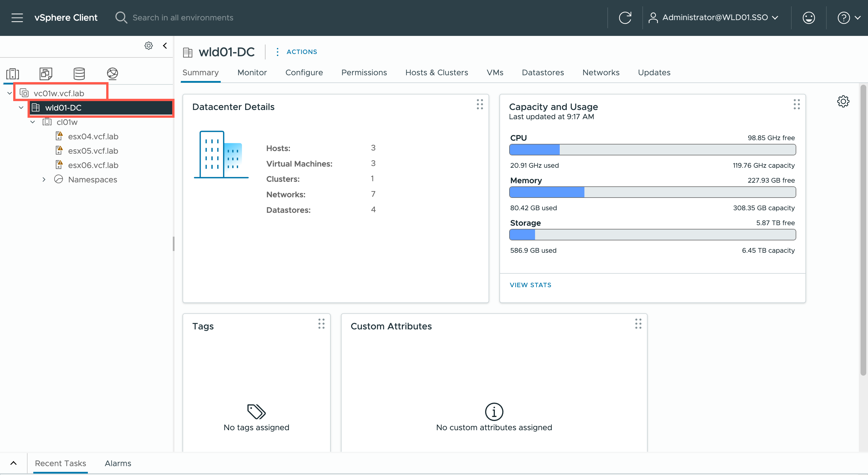Click the navigator panel settings gear

tap(149, 45)
